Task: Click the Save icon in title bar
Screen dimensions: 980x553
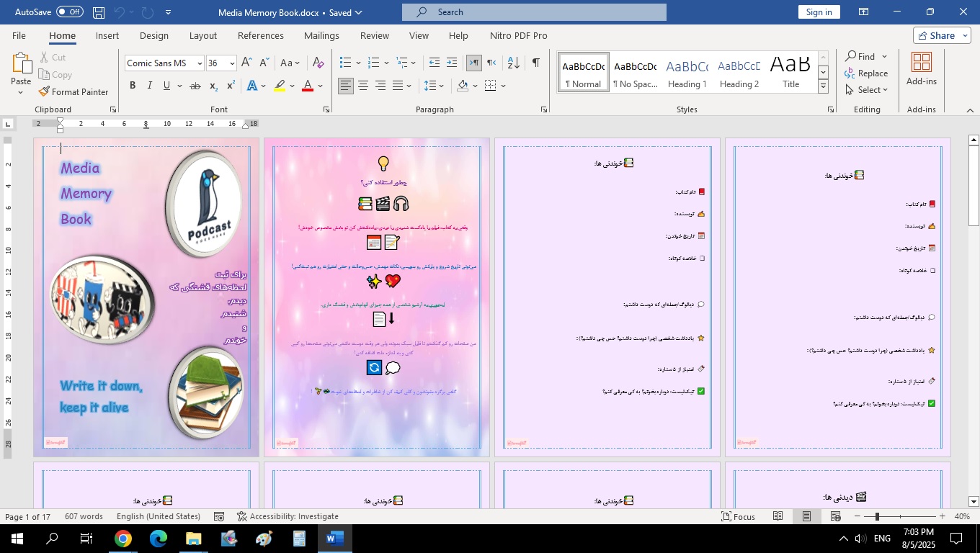Action: (99, 12)
